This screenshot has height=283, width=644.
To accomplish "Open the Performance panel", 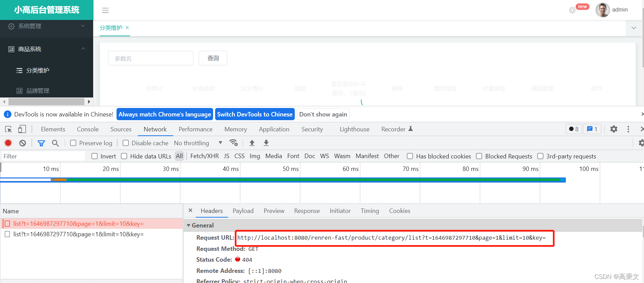I will point(195,129).
